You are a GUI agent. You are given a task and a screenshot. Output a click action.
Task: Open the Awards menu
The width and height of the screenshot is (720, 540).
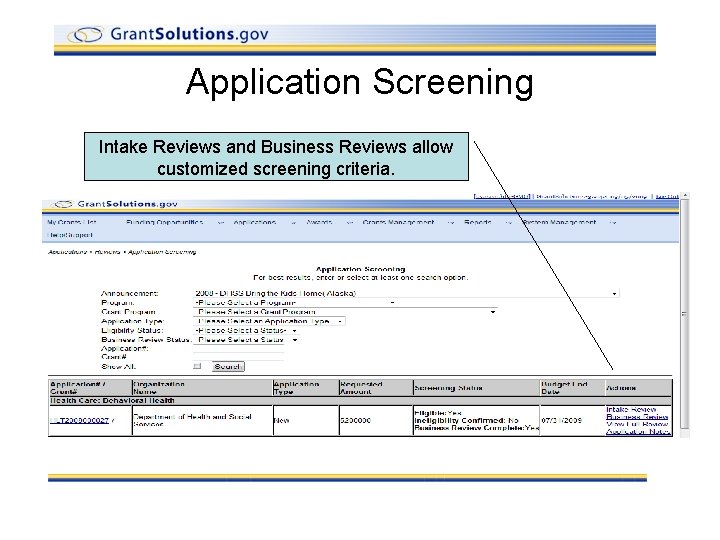point(319,222)
